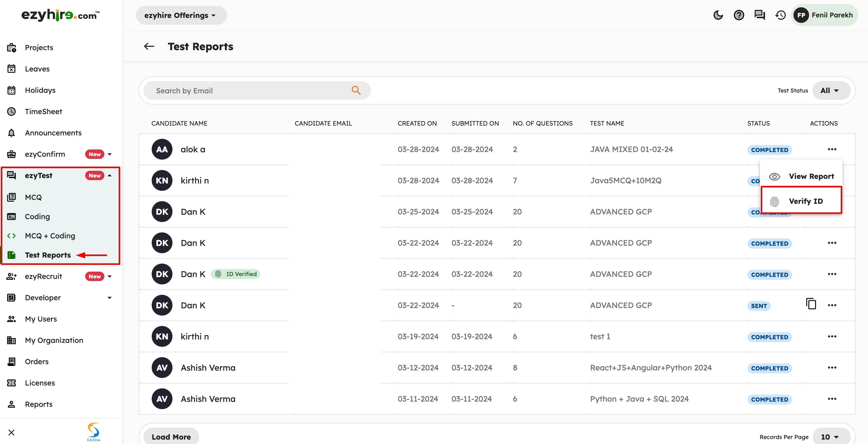Screen dimensions: 868x444
Task: Open actions menu for Python + Java + SQL 2024 row
Action: [832, 399]
